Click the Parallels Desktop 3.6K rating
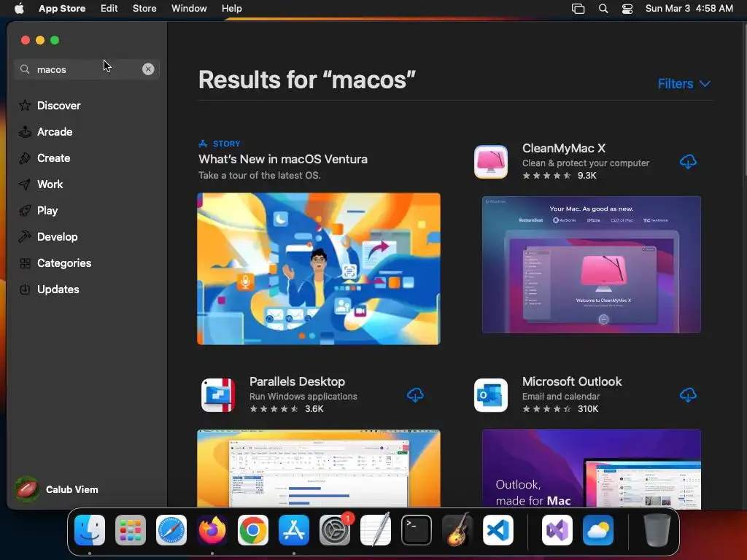747x560 pixels. click(x=286, y=408)
